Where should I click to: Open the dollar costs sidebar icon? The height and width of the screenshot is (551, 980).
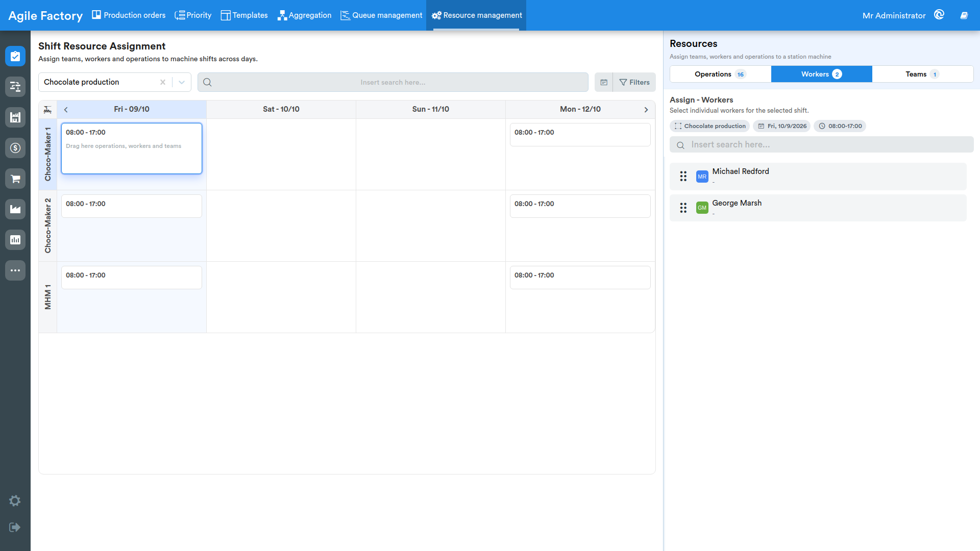coord(15,148)
